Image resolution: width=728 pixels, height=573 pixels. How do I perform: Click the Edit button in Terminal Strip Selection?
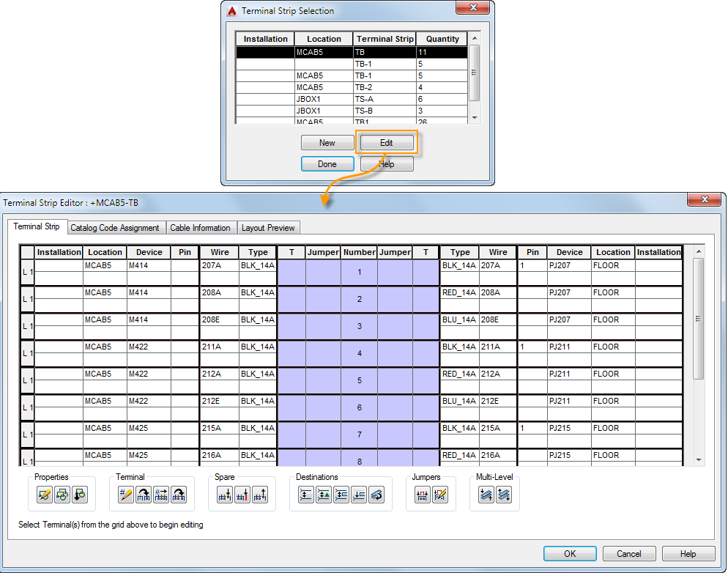(387, 143)
